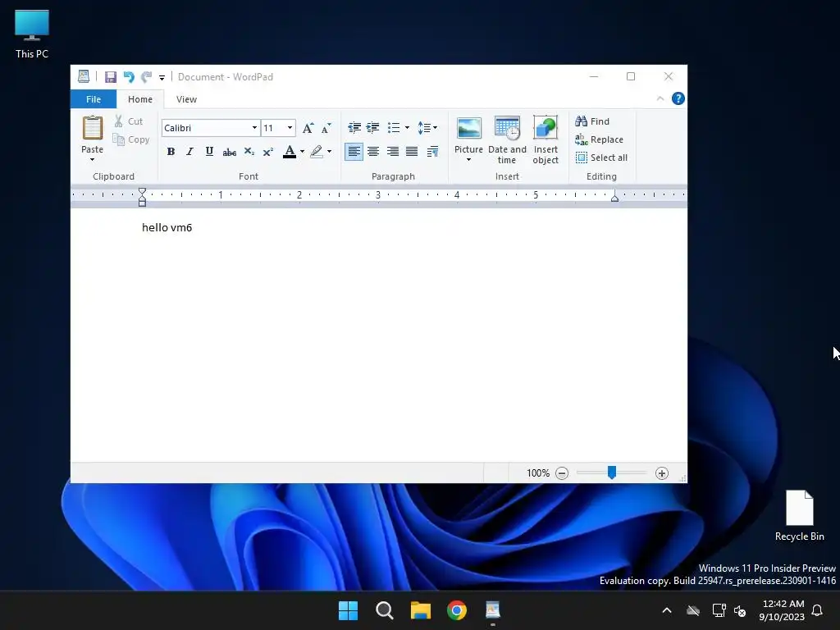Show hidden system tray icons

tap(667, 610)
